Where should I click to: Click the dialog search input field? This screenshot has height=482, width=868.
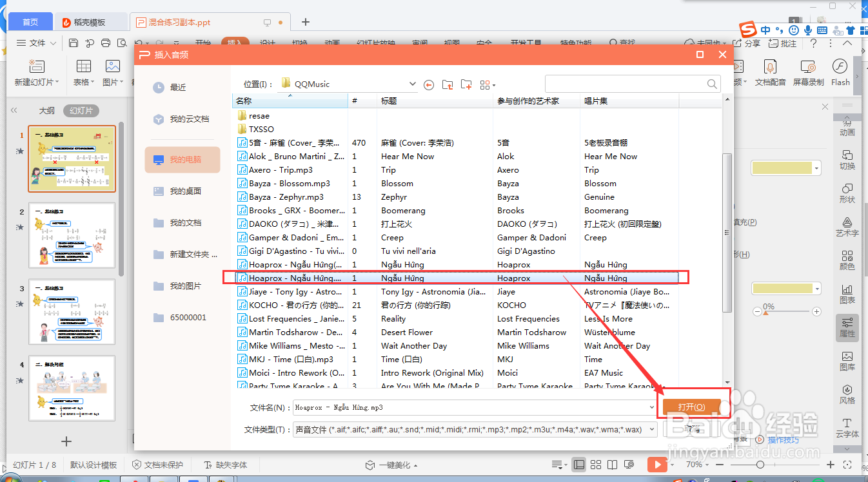tap(624, 84)
